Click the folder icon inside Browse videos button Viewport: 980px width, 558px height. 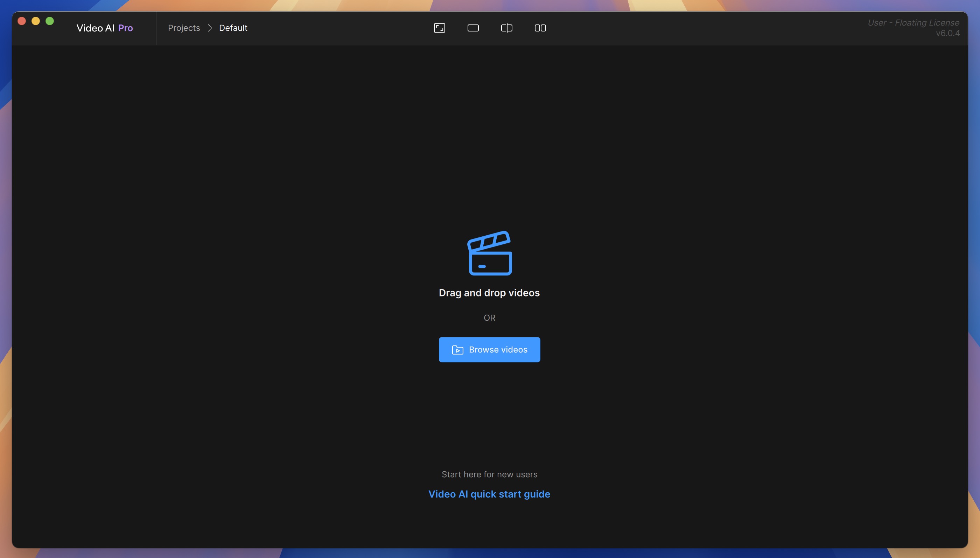(x=457, y=350)
